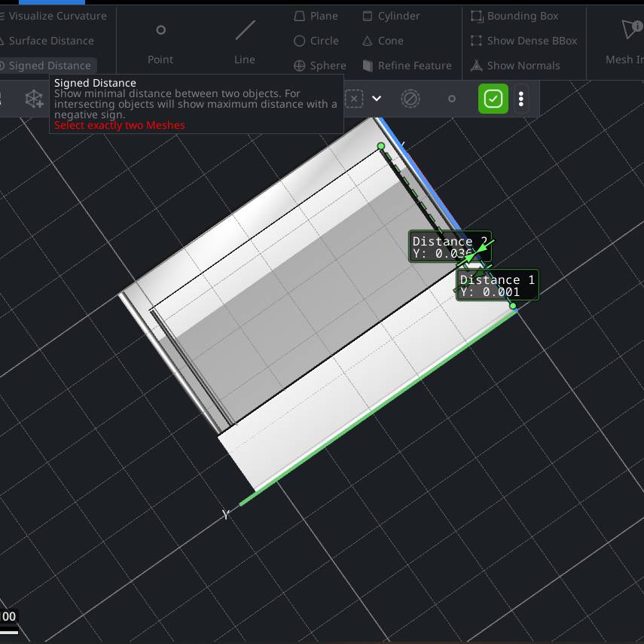Toggle the Bounding Box display
644x644 pixels.
[514, 16]
